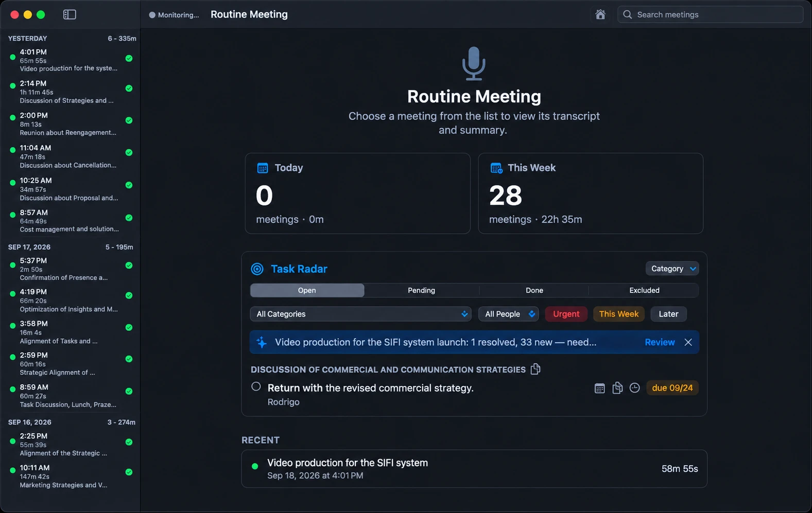Open the 8:59 AM Task Discussion, Lunch meeting
The height and width of the screenshot is (513, 812).
point(70,396)
